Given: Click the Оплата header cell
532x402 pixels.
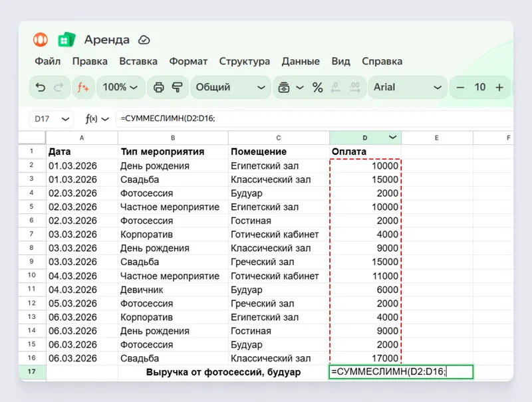Looking at the screenshot, I should 365,151.
